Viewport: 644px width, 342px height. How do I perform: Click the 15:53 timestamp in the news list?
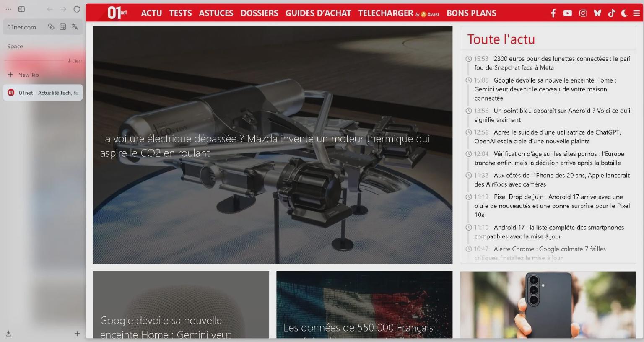481,59
